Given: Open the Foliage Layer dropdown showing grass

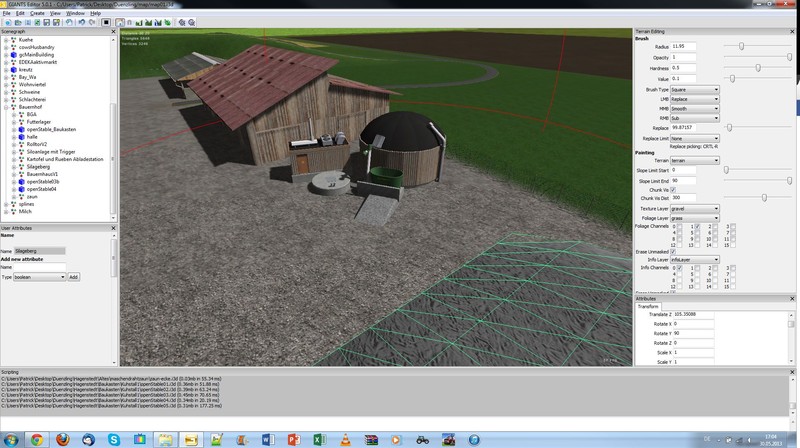Looking at the screenshot, I should (x=694, y=218).
